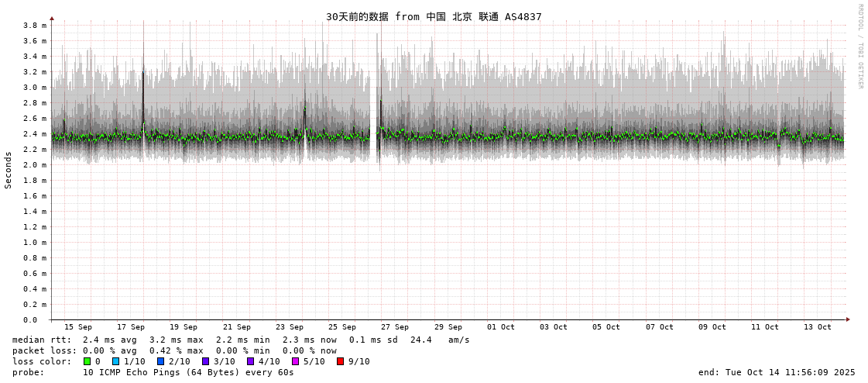Click the 13 Oct date label

[x=818, y=327]
